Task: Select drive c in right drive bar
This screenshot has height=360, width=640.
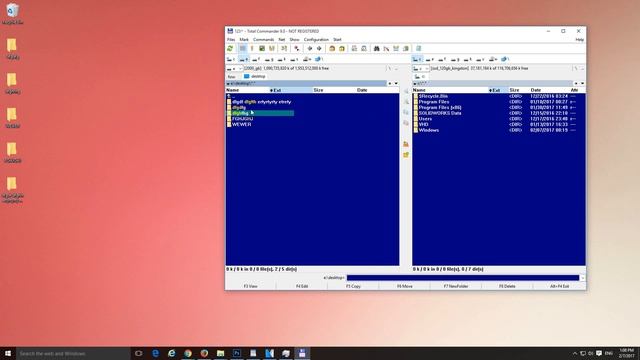Action: [x=417, y=60]
